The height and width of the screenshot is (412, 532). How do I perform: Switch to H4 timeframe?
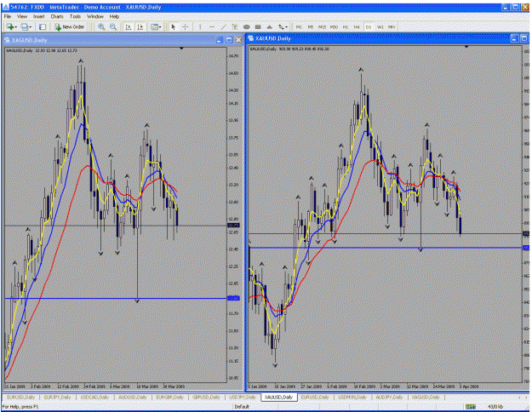[x=357, y=26]
